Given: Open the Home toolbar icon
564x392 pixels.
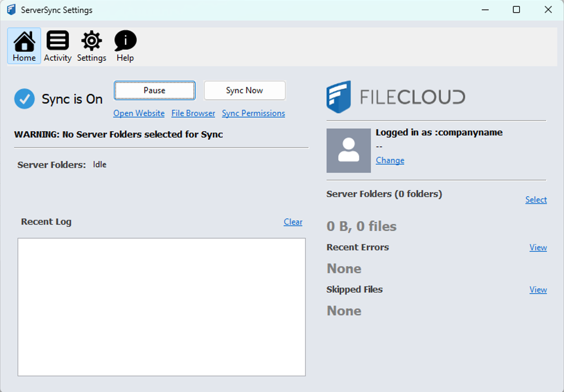Looking at the screenshot, I should [x=24, y=46].
